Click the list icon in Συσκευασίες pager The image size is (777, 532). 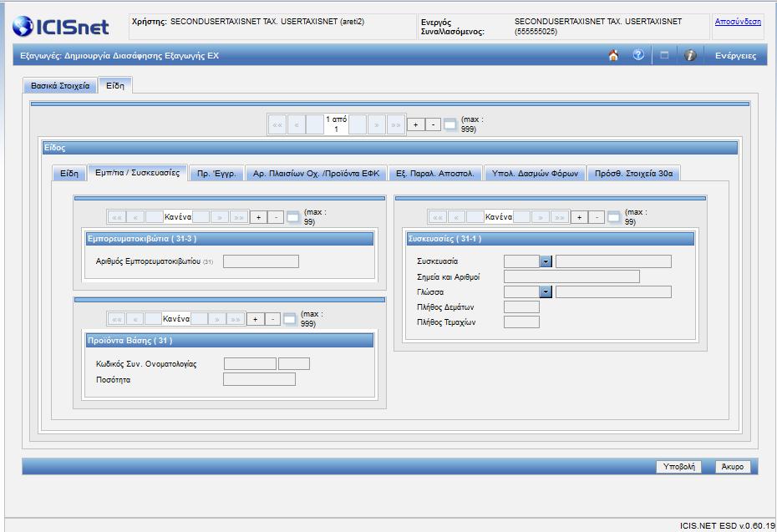pos(614,217)
